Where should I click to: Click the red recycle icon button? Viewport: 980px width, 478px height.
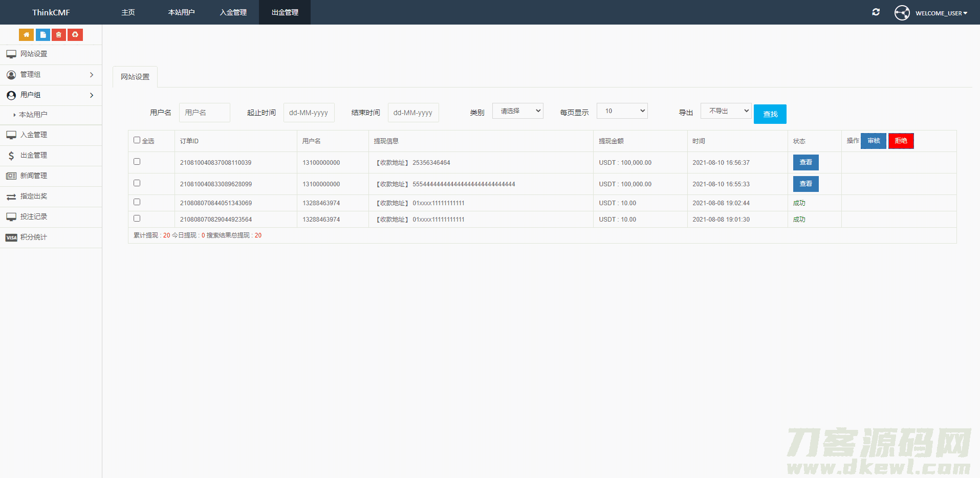75,35
